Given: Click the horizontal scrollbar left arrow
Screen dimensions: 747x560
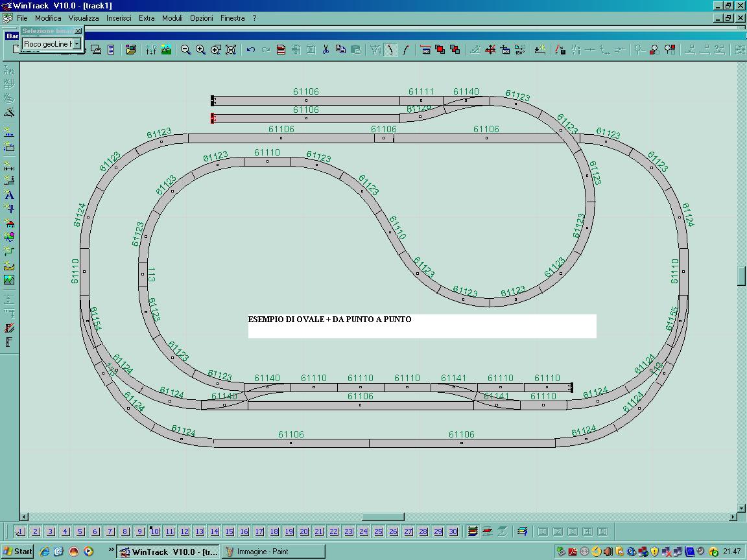Looking at the screenshot, I should point(24,517).
